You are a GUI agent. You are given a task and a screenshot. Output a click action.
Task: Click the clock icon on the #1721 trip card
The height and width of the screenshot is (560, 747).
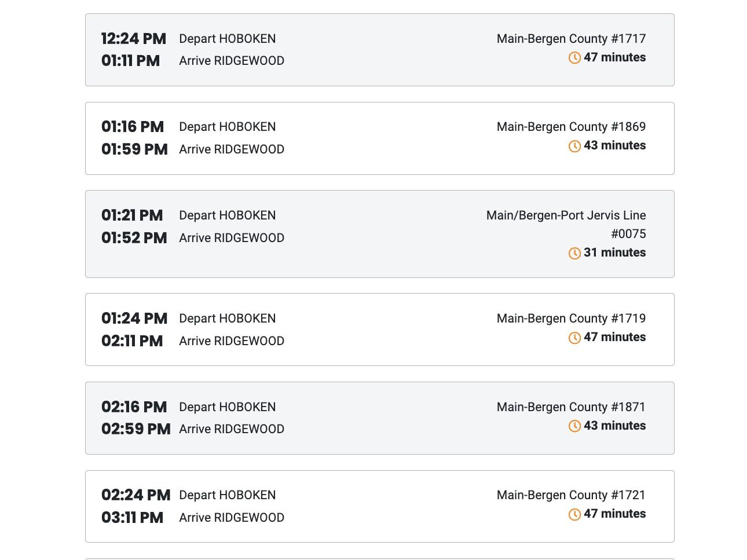tap(574, 514)
